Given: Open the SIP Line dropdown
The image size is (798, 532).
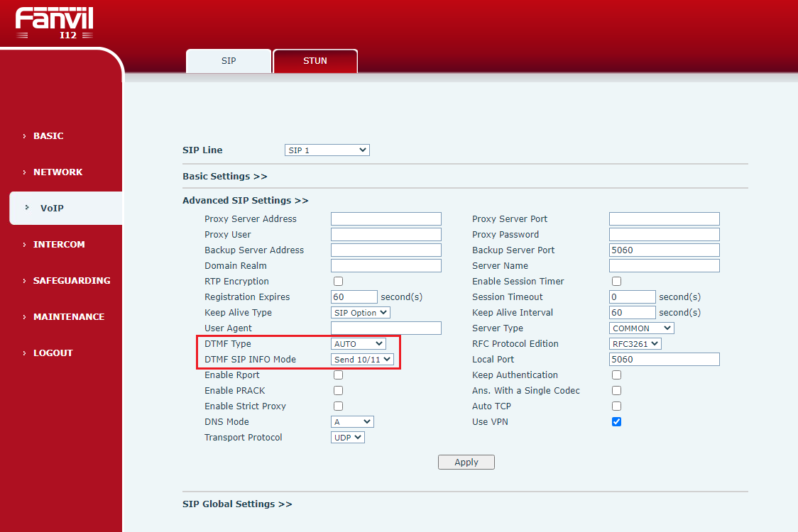Looking at the screenshot, I should tap(327, 150).
